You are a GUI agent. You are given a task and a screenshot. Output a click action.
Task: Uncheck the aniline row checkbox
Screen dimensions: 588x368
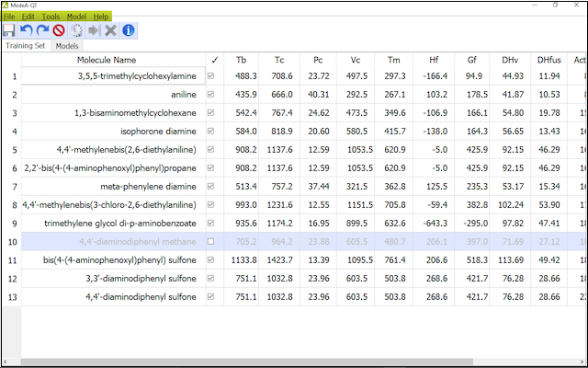click(x=214, y=94)
